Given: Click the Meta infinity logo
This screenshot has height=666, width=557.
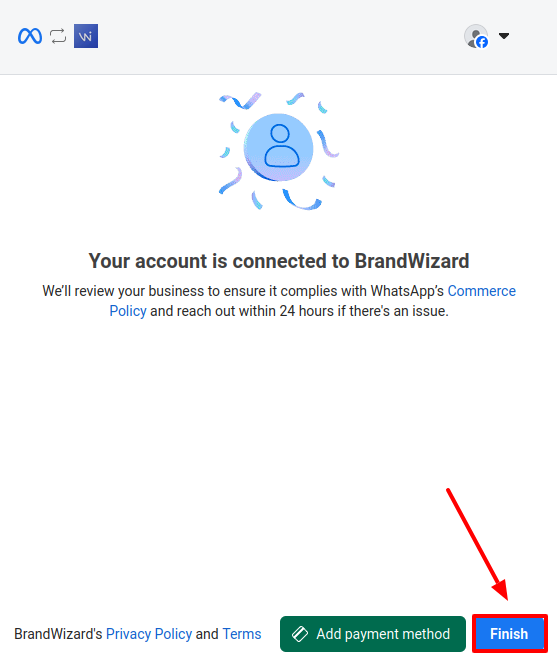Looking at the screenshot, I should pyautogui.click(x=30, y=36).
